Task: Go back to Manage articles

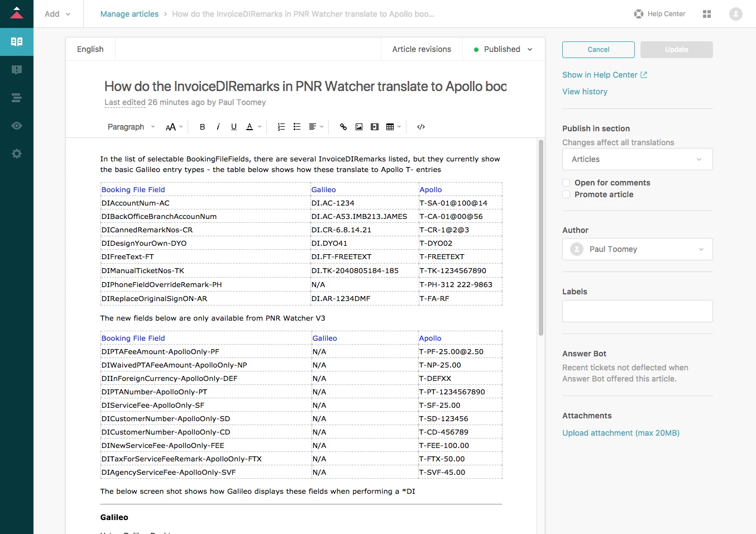Action: (129, 14)
